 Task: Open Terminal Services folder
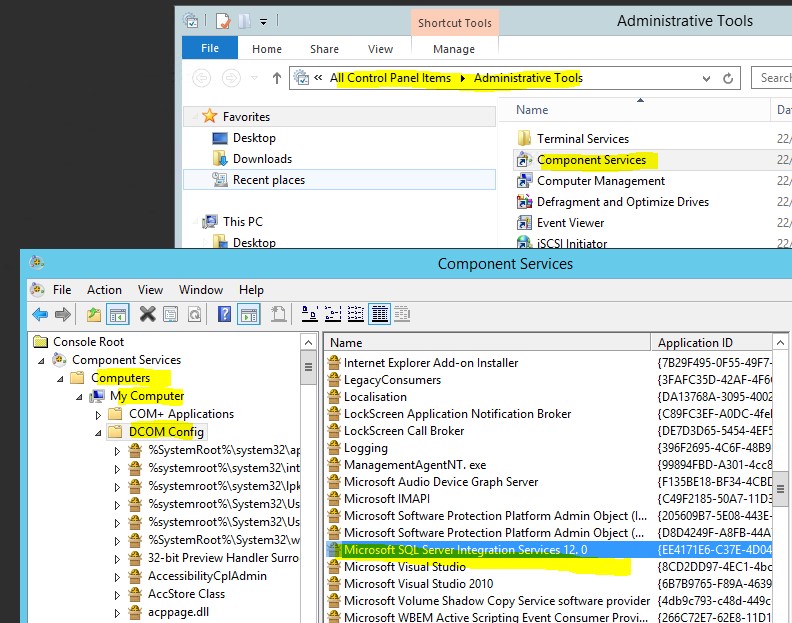[x=582, y=139]
